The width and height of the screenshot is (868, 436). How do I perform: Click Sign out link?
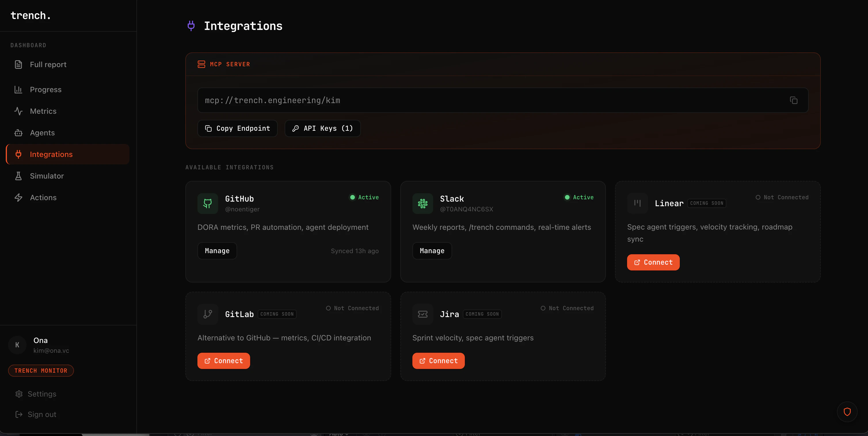click(x=42, y=414)
